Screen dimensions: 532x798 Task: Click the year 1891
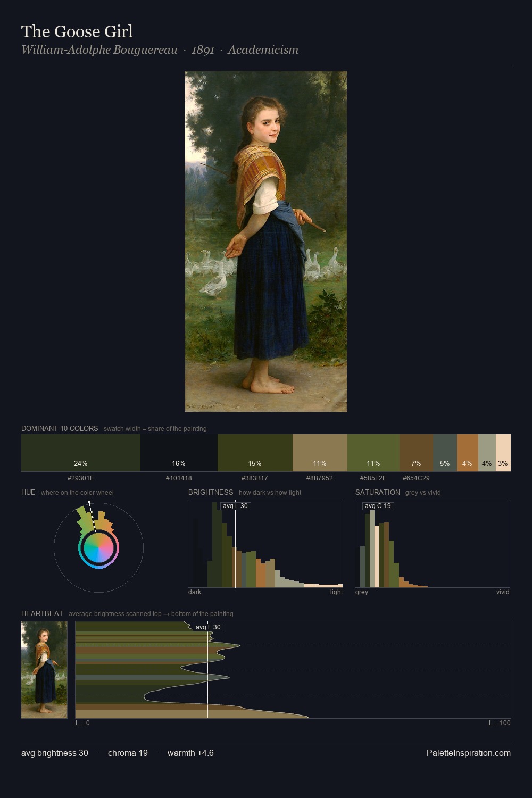203,50
